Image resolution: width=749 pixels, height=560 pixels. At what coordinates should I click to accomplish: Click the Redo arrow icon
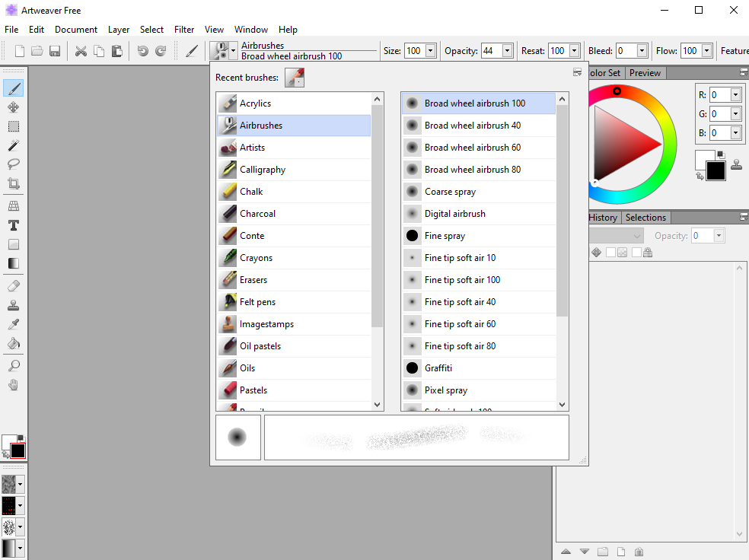161,51
